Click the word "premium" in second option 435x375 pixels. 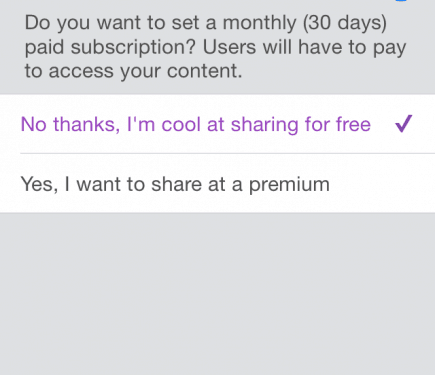point(289,185)
